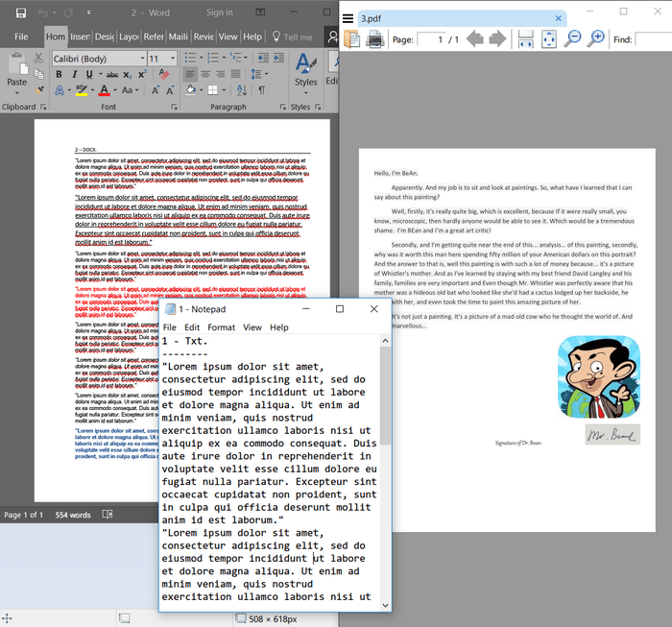672x627 pixels.
Task: Click the Print icon in the PDF viewer
Action: tap(375, 39)
